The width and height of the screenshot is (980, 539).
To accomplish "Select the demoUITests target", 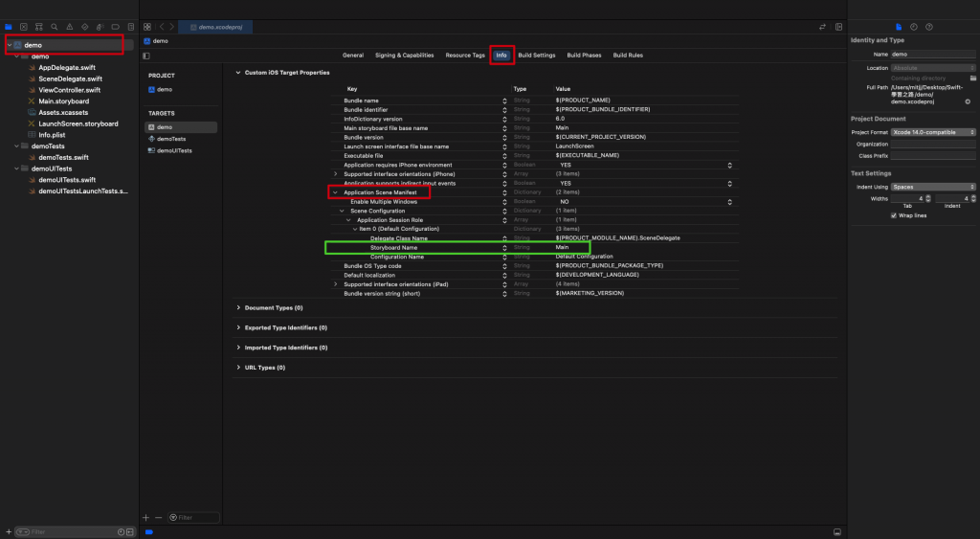I will point(174,150).
